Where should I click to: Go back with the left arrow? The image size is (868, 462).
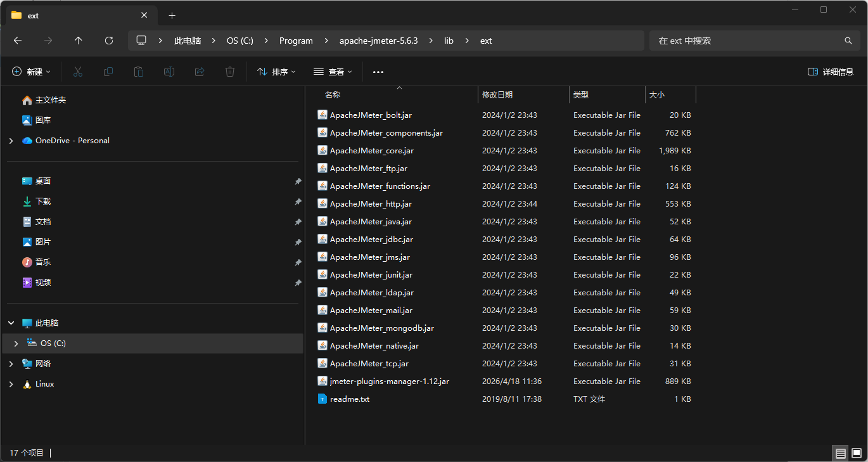(18, 41)
